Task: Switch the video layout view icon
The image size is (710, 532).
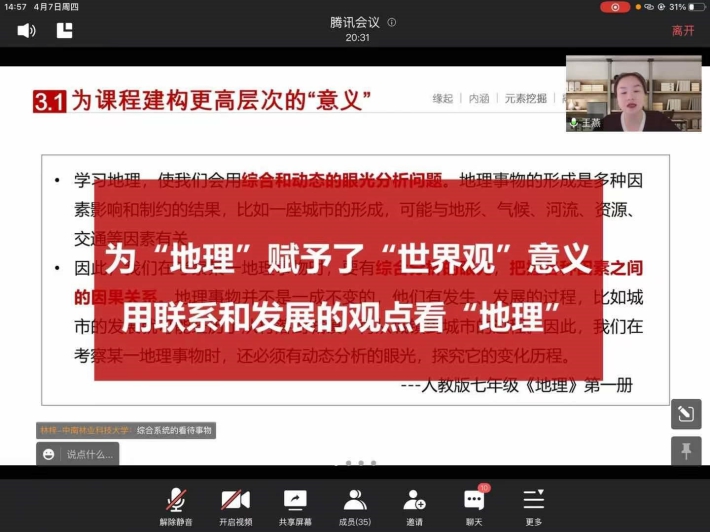Action: 64,31
